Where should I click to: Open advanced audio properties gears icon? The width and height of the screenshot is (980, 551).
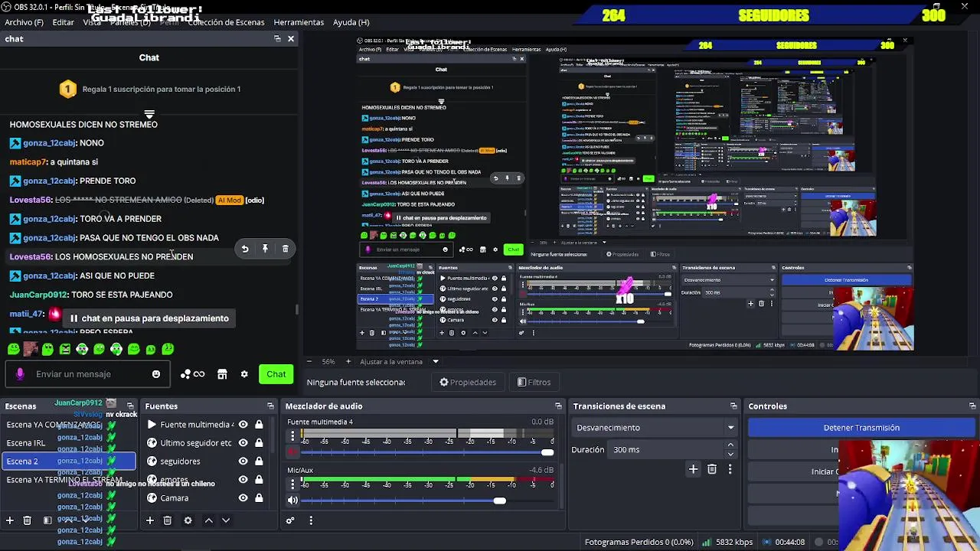290,520
